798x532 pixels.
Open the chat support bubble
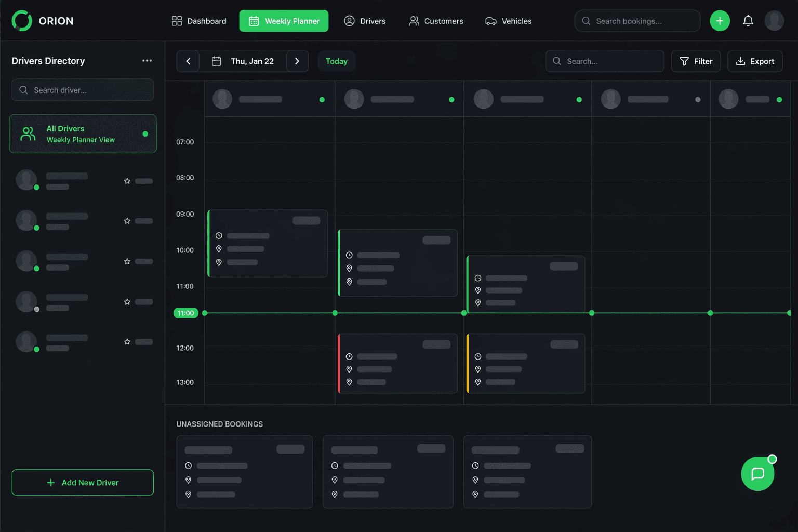[x=757, y=474]
